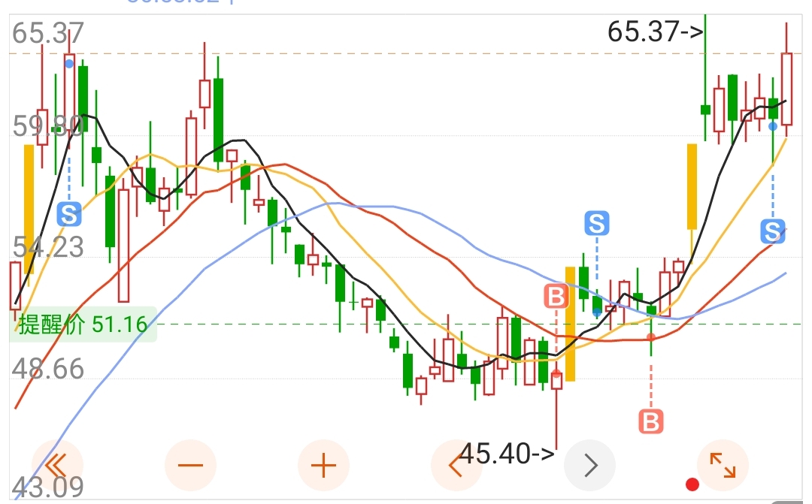The height and width of the screenshot is (504, 812).
Task: Shift chart right with the right chevron
Action: 590,465
